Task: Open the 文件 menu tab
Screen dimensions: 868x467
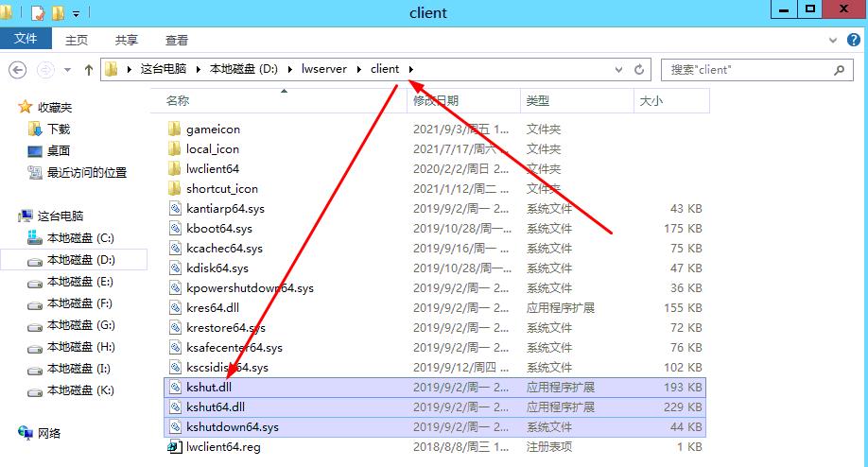Action: 26,39
